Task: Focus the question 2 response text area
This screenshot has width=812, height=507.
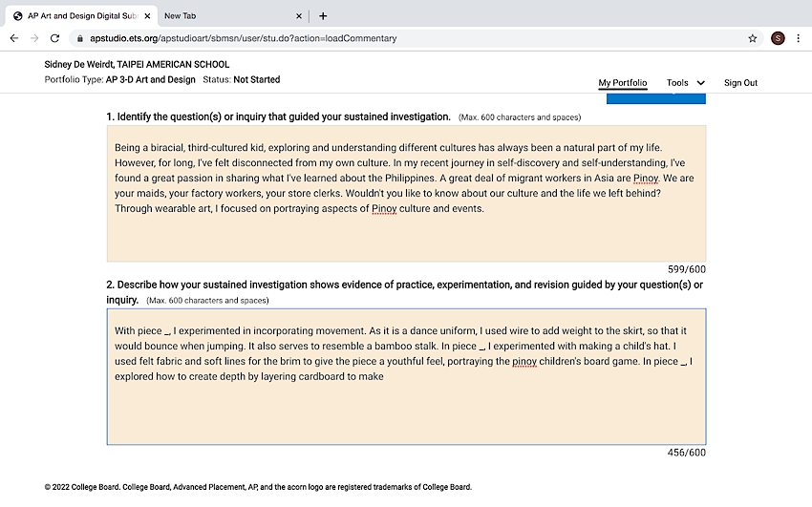Action: pyautogui.click(x=406, y=411)
